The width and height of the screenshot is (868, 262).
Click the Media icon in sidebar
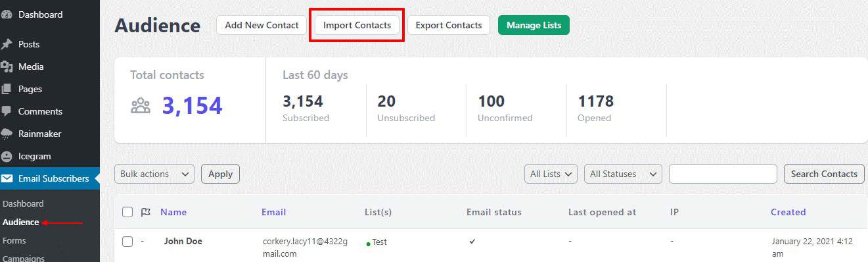point(7,66)
